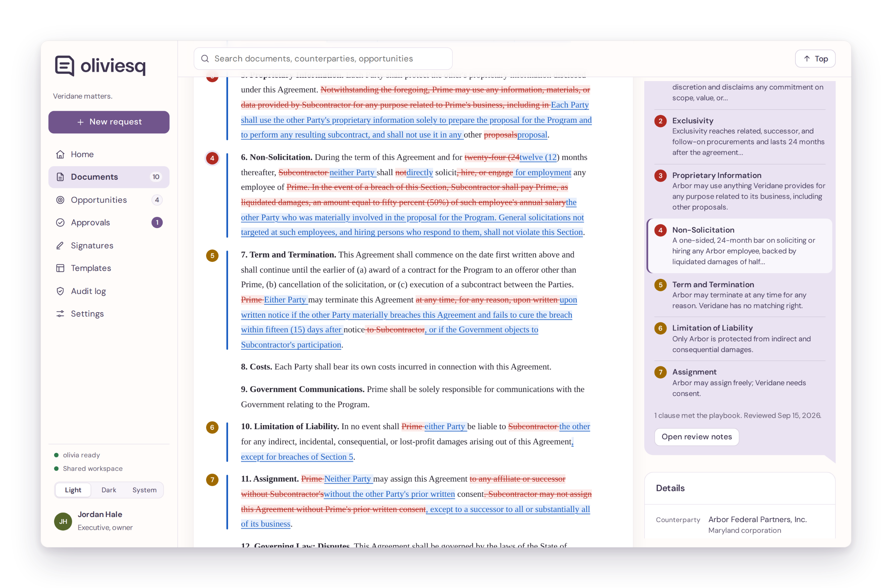Select the Non-Solicitation review card
Screen dimensions: 892x588
(739, 246)
